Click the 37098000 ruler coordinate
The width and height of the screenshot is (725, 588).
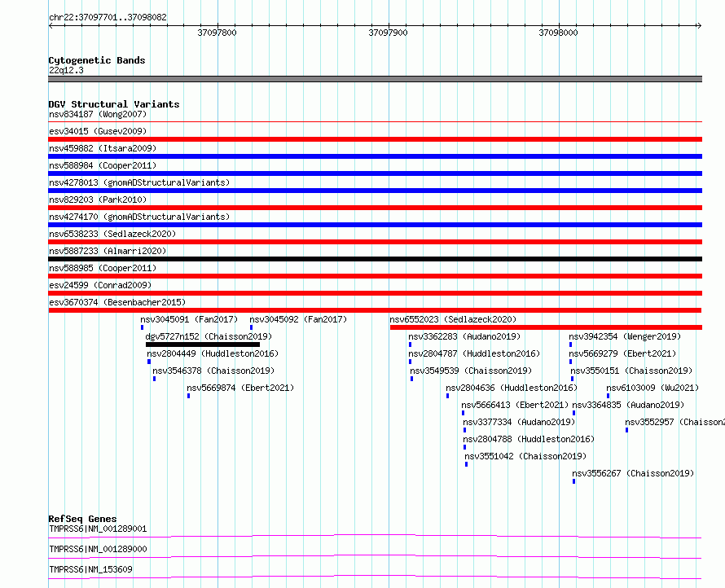click(558, 33)
